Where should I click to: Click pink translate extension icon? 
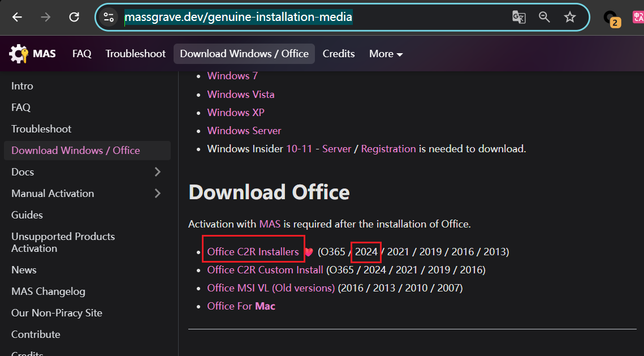click(638, 18)
